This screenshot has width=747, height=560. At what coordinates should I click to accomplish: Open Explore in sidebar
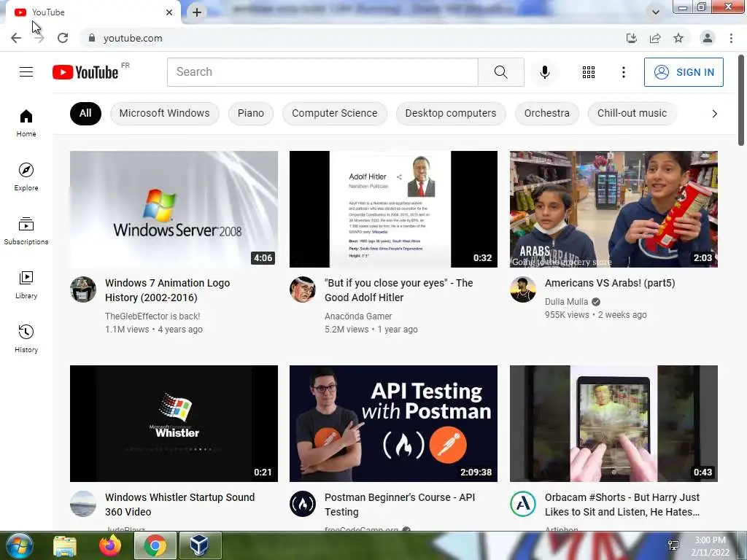[x=26, y=176]
